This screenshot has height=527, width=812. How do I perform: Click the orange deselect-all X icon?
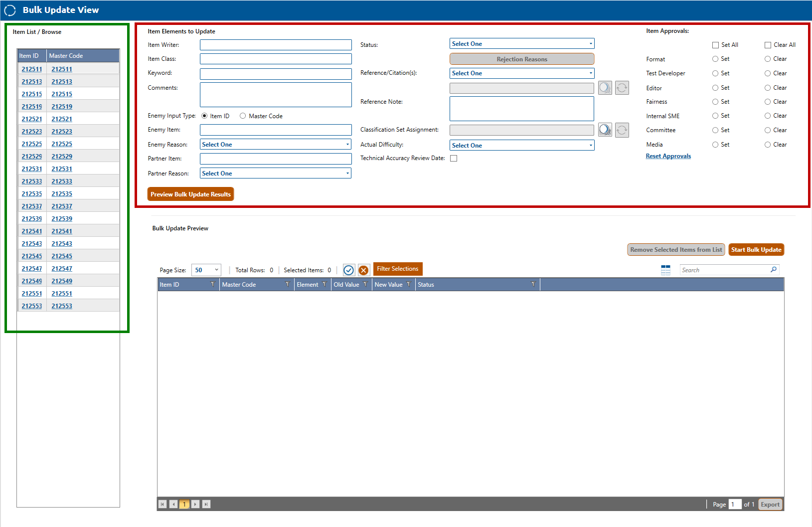click(364, 270)
